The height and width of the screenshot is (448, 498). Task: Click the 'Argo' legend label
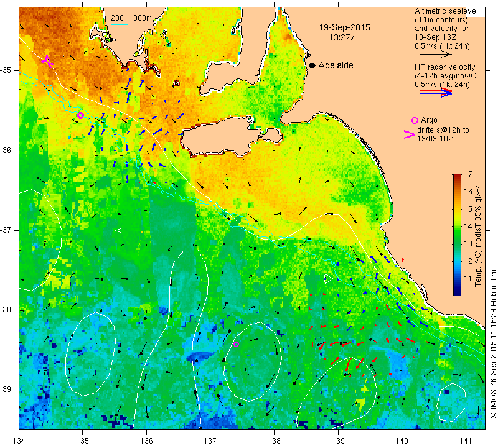429,120
